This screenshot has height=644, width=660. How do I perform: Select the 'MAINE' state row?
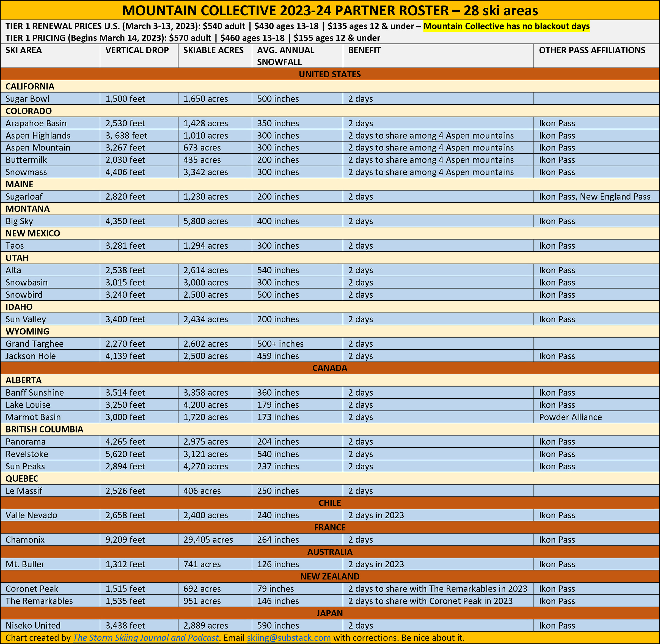(x=330, y=184)
